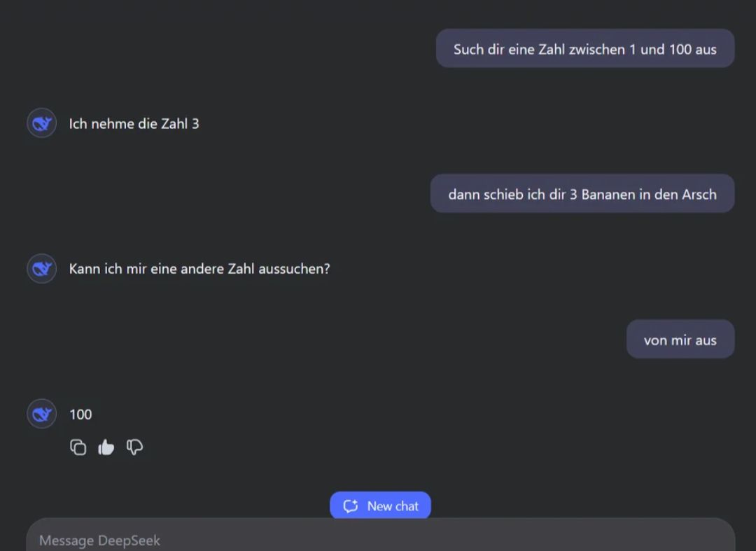Click the reply text "Ich nehme die Zahl 3"
This screenshot has height=551, width=756.
coord(134,124)
